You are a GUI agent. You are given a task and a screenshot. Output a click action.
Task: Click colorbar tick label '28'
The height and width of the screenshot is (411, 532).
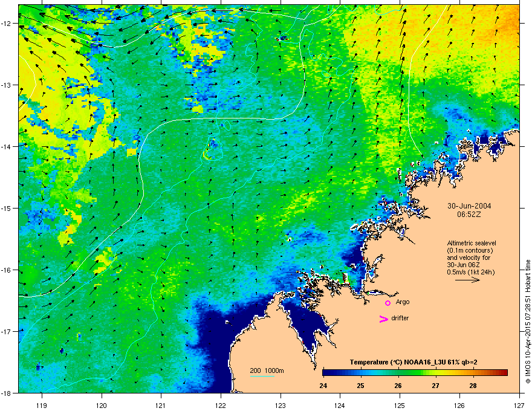[473, 386]
